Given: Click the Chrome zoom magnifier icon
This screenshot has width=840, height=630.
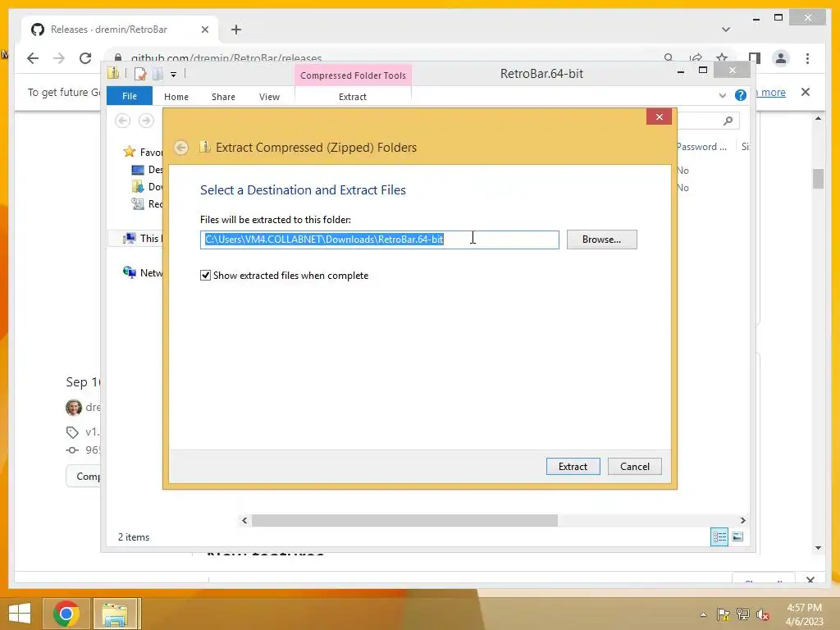Looking at the screenshot, I should click(669, 57).
